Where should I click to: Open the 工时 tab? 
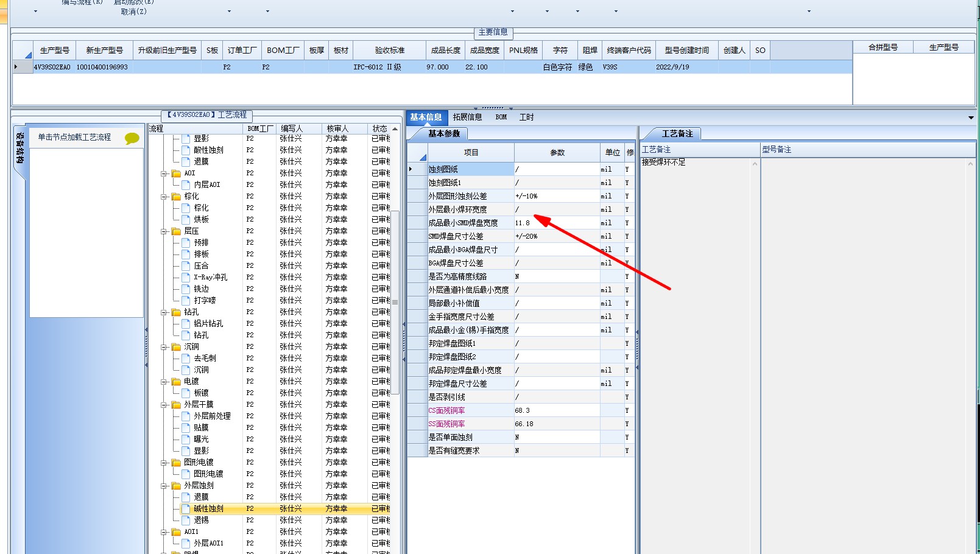click(526, 117)
